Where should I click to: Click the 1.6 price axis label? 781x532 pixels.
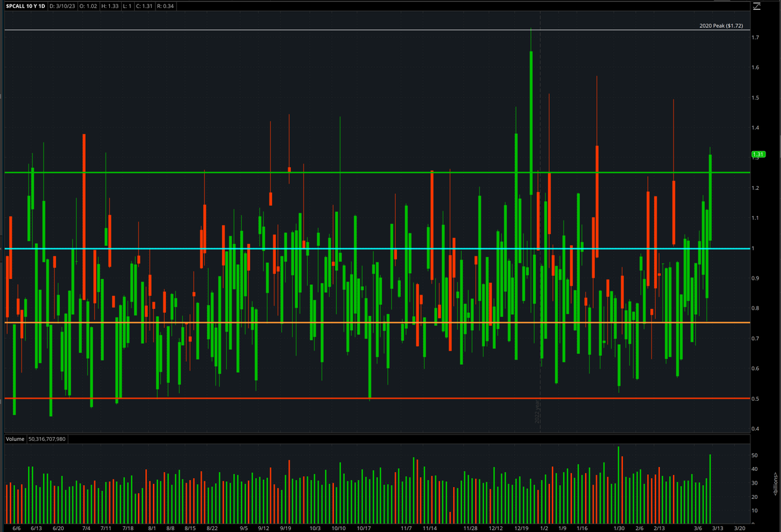754,68
